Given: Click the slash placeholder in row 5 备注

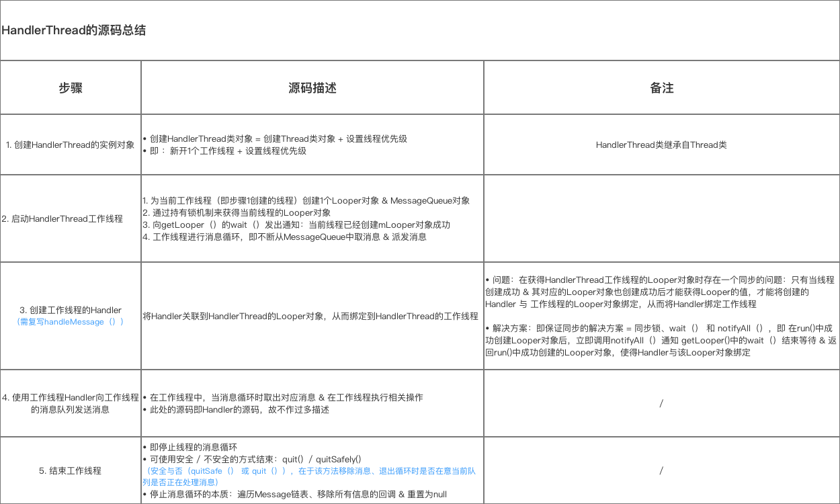Looking at the screenshot, I should point(661,470).
